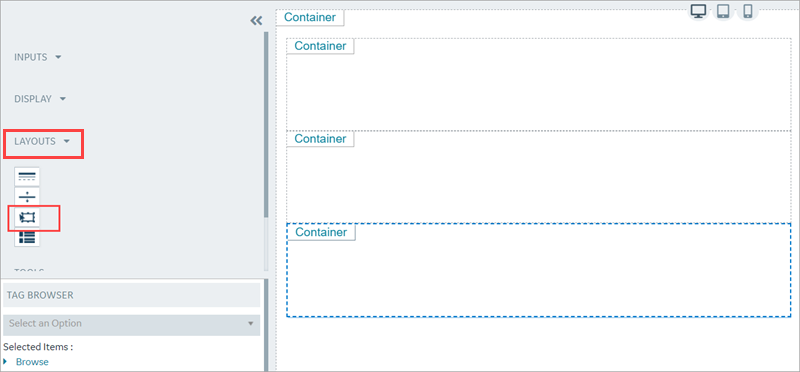Switch to desktop preview mode
Image resolution: width=800 pixels, height=372 pixels.
[x=698, y=11]
